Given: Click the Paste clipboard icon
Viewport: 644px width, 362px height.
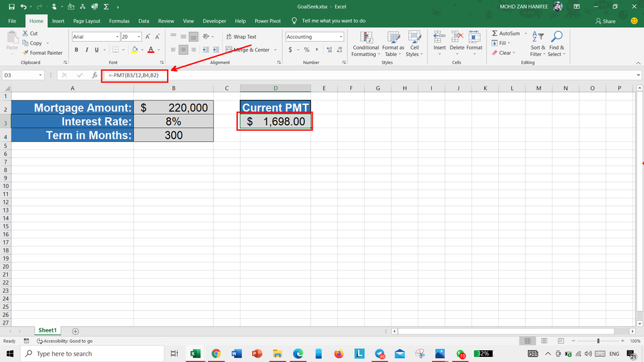Looking at the screenshot, I should 12,37.
